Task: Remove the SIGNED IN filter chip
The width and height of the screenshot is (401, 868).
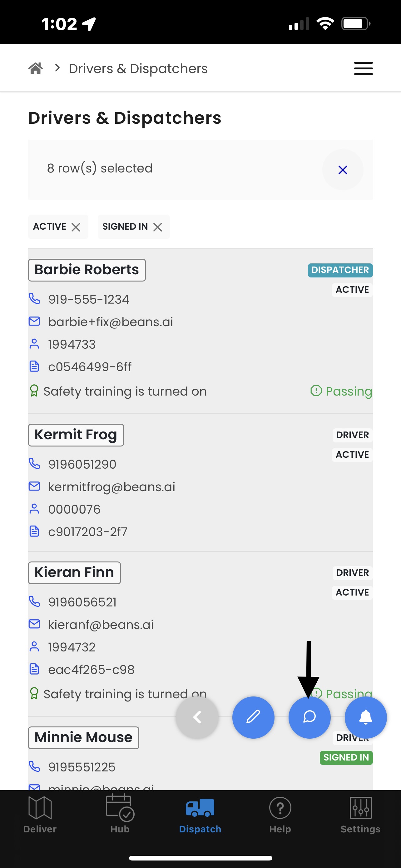Action: click(158, 227)
